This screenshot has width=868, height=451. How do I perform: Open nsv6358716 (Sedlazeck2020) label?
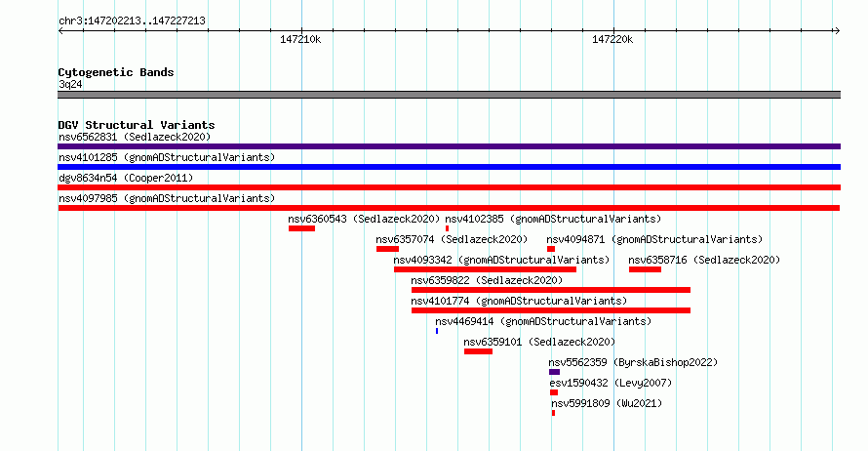click(x=704, y=260)
